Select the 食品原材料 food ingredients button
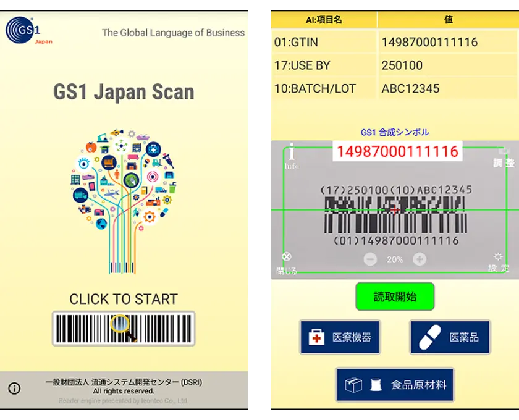This screenshot has width=519, height=420. (395, 385)
